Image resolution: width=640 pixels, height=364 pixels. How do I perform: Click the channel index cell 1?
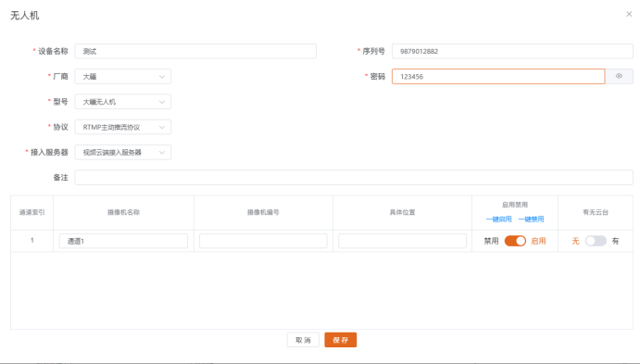[31, 241]
